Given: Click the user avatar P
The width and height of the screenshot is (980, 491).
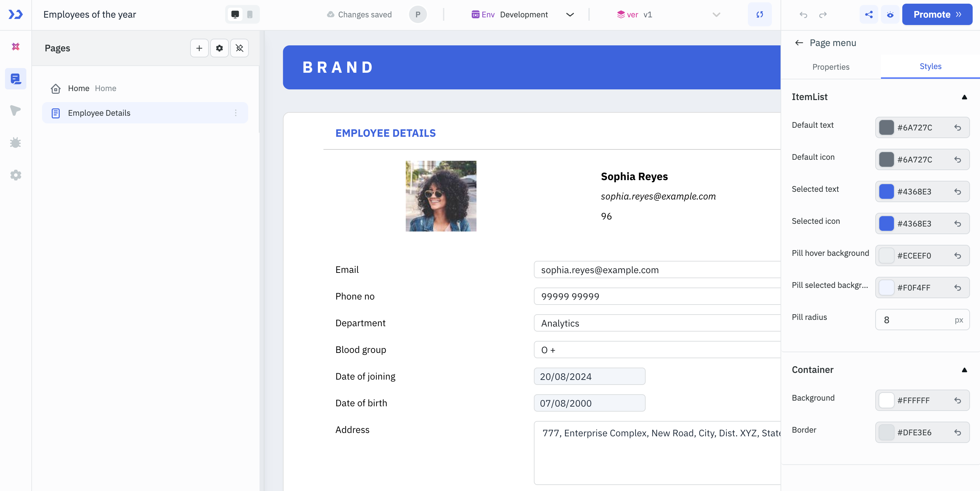Looking at the screenshot, I should [418, 14].
